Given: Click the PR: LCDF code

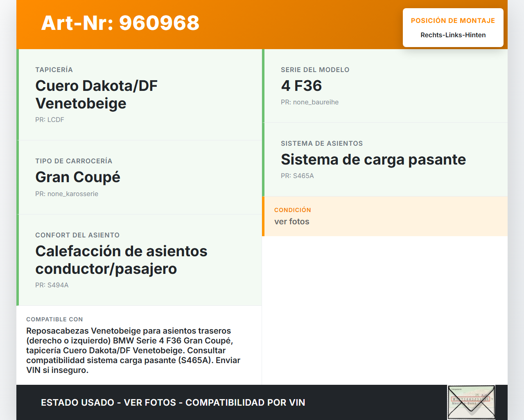Looking at the screenshot, I should (50, 120).
